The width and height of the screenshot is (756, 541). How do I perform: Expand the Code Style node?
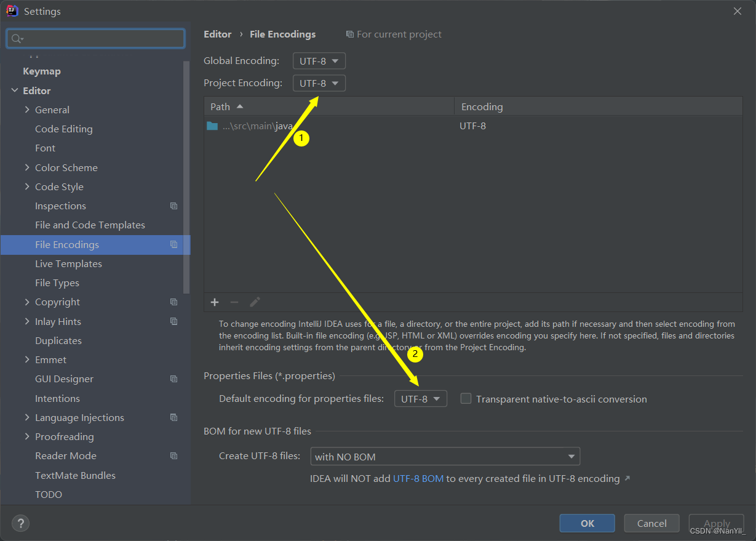pos(27,186)
